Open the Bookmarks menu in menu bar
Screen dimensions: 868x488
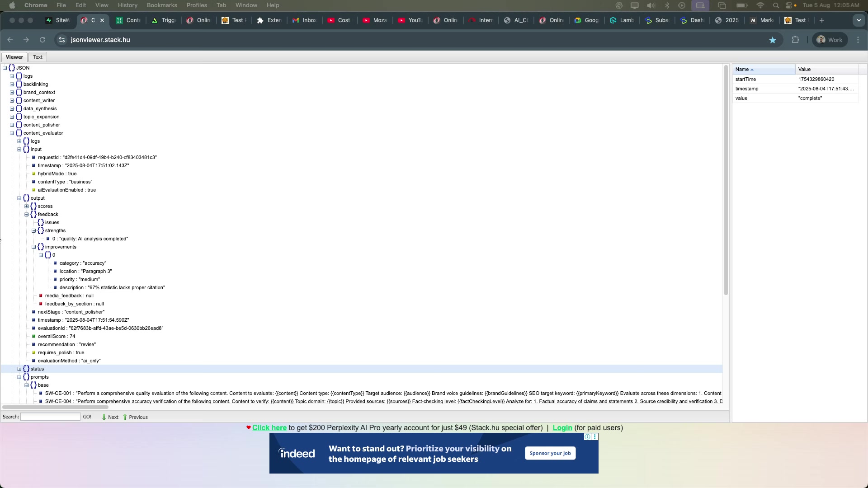click(x=161, y=5)
